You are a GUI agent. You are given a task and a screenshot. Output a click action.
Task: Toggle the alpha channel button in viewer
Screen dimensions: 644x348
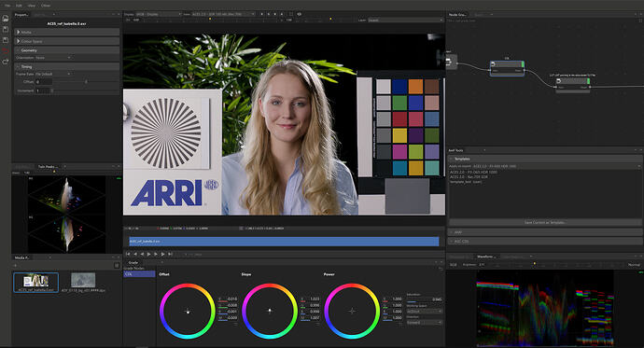[x=282, y=14]
